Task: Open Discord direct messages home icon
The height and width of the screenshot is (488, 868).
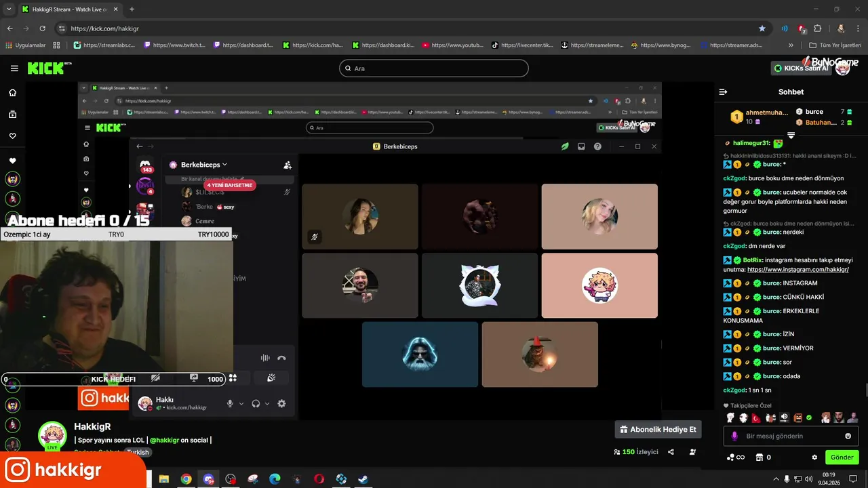Action: tap(145, 165)
